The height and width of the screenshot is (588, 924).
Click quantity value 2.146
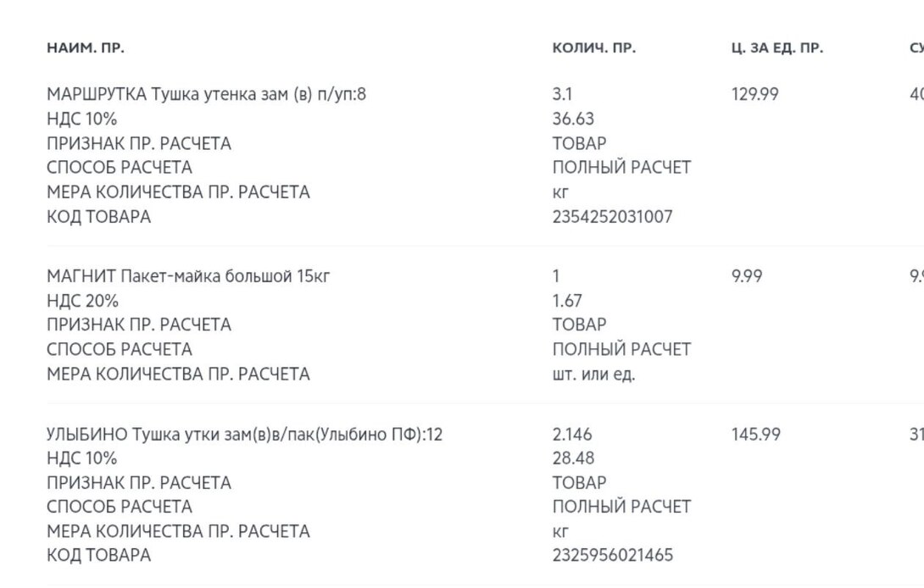[572, 435]
